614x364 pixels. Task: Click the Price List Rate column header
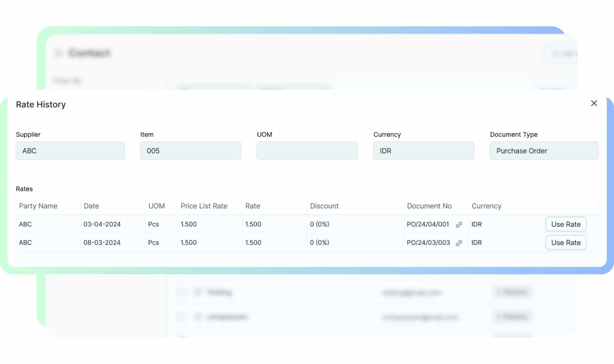click(204, 206)
